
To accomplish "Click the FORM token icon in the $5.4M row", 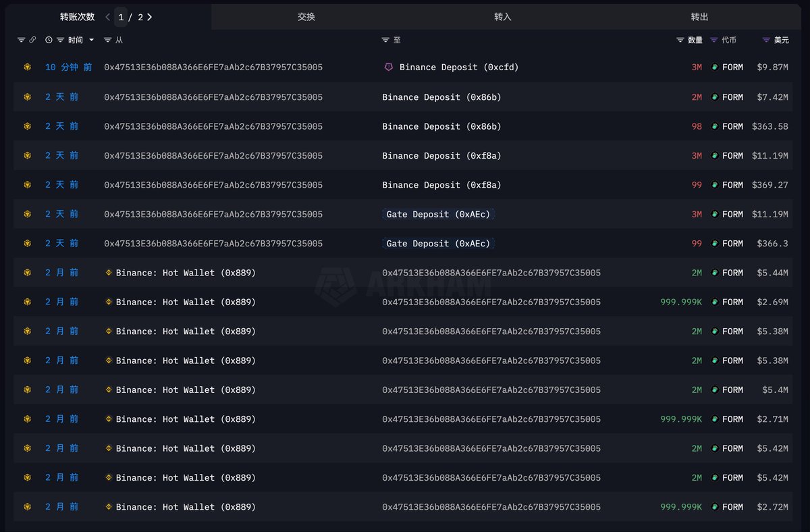I will click(715, 390).
